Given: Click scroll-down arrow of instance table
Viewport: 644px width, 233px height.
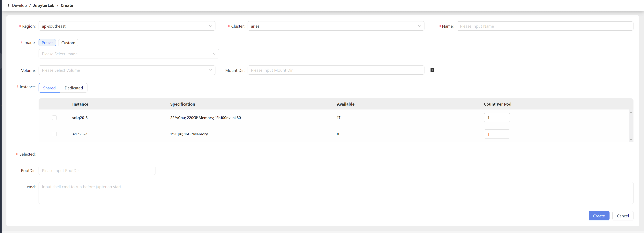Looking at the screenshot, I should click(631, 140).
